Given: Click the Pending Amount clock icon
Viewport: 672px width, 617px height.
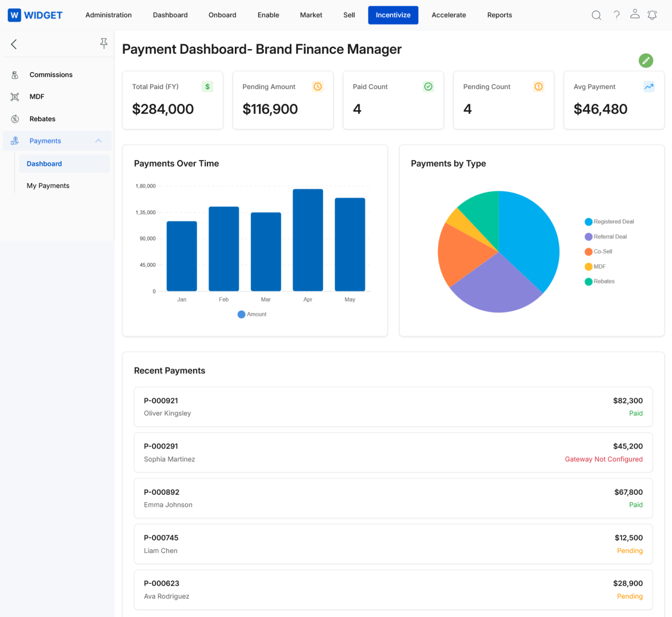Looking at the screenshot, I should pyautogui.click(x=318, y=87).
